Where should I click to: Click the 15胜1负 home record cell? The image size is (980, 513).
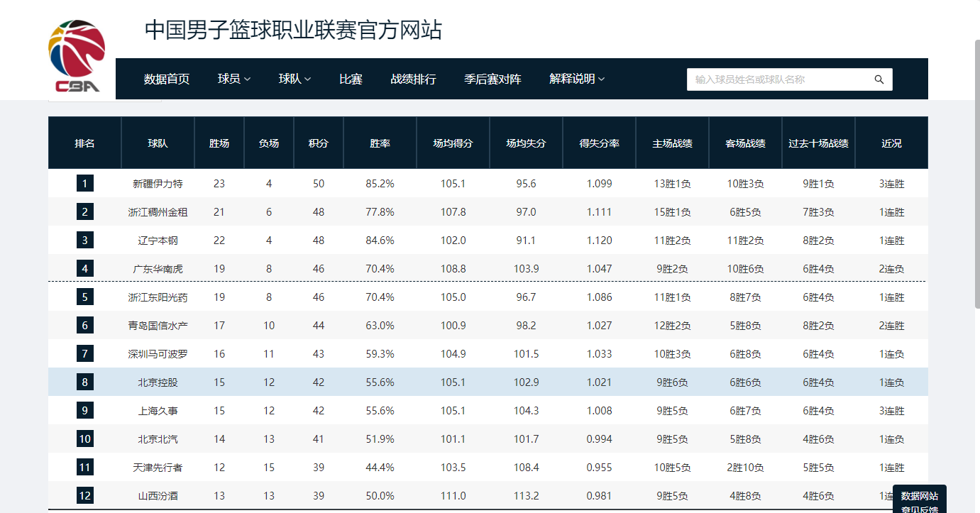tap(672, 212)
